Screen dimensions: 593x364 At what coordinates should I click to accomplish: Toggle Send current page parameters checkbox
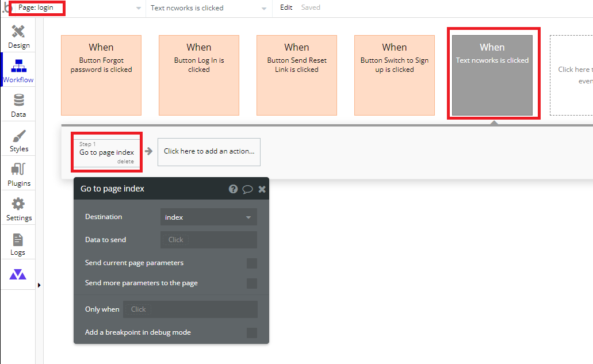[251, 263]
